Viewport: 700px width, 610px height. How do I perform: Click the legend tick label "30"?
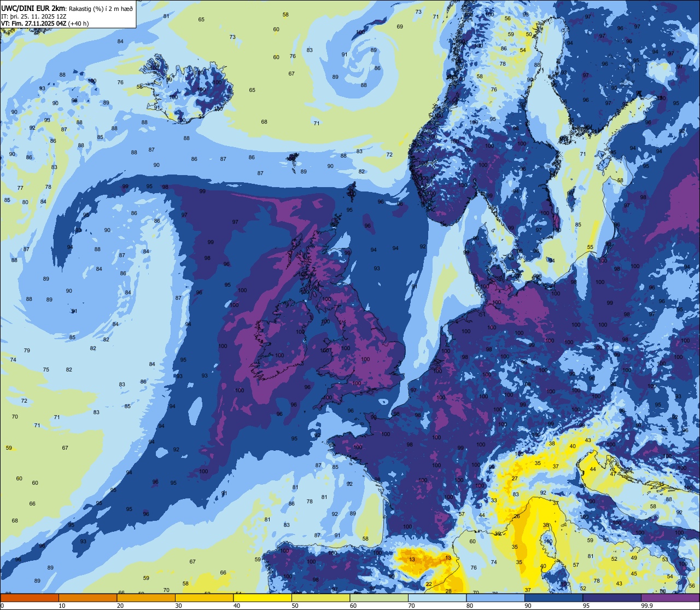[178, 606]
